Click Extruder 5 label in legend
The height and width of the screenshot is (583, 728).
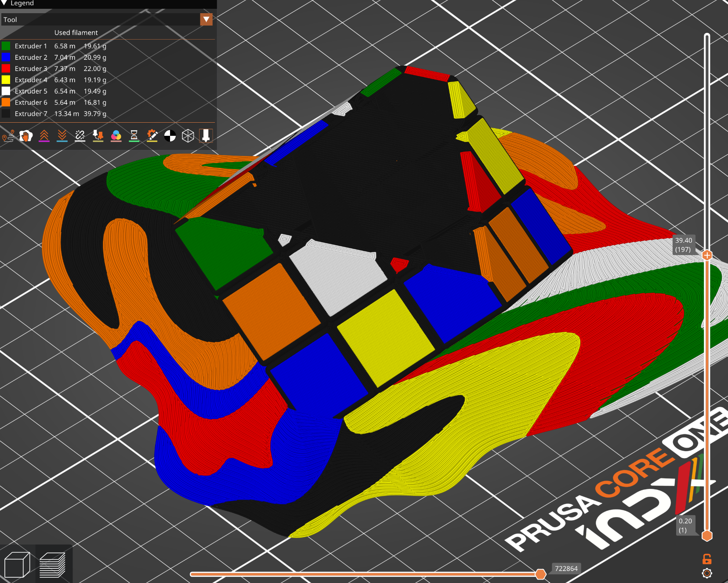[x=31, y=91]
